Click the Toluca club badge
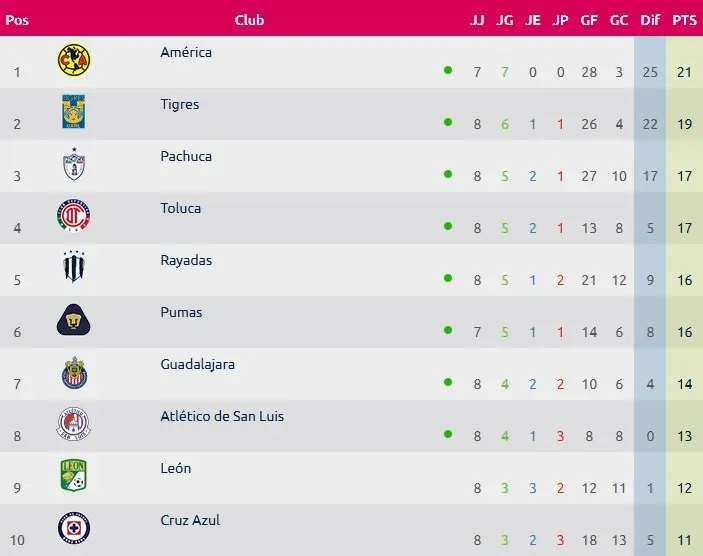The image size is (703, 556). [74, 216]
